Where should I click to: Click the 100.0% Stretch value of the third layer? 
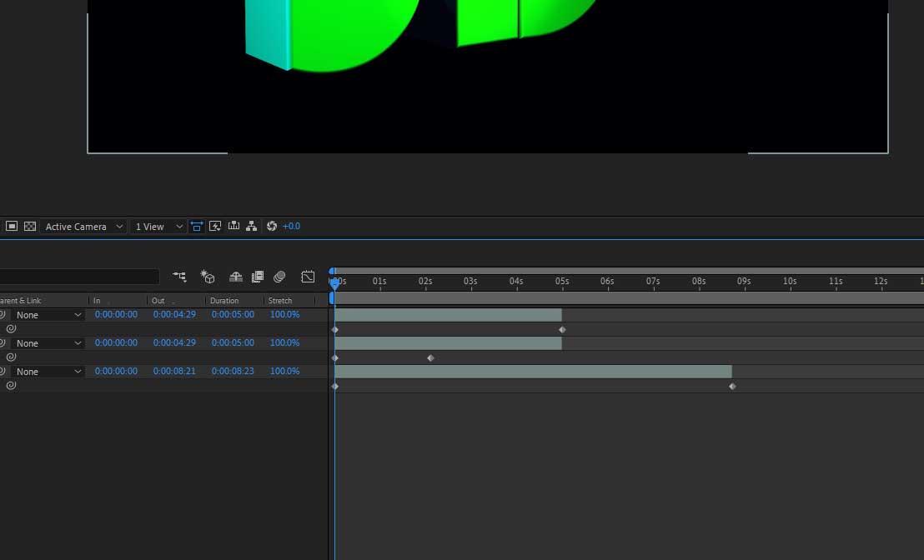[x=284, y=371]
